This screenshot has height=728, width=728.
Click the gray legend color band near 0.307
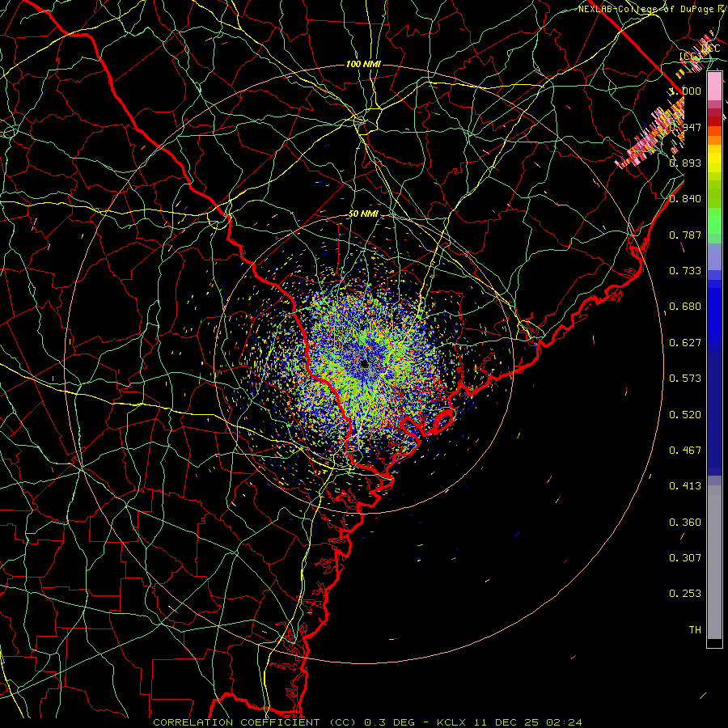coord(714,562)
